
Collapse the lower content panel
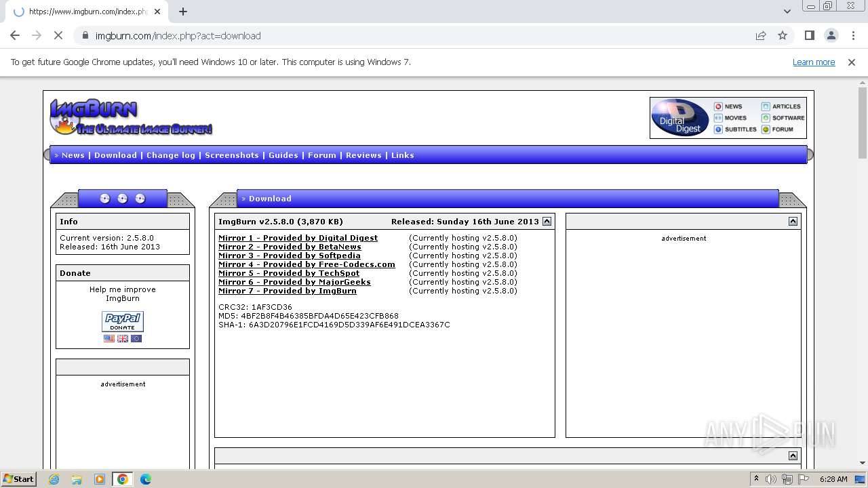(793, 456)
